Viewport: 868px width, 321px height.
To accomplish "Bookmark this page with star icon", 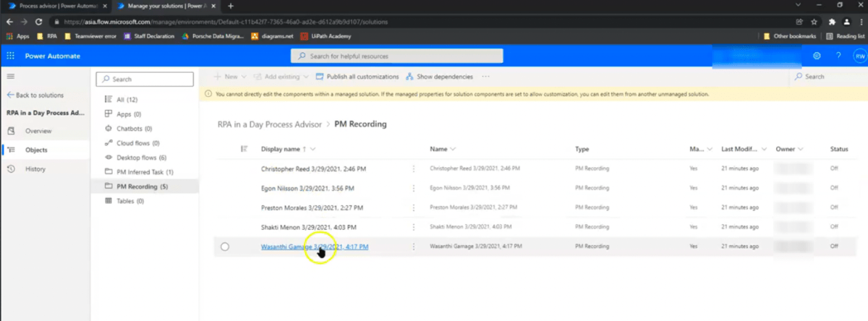I will pyautogui.click(x=815, y=22).
